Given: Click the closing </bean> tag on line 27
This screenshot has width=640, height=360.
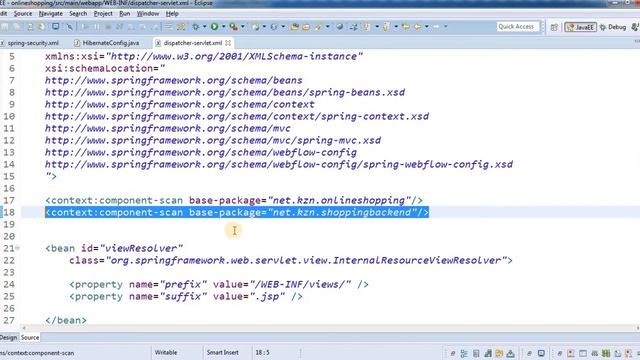Looking at the screenshot, I should [x=66, y=320].
